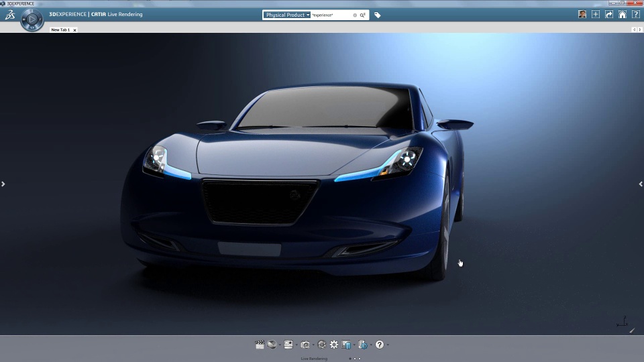
Task: Open the document gear dropdown arrow
Action: (371, 345)
